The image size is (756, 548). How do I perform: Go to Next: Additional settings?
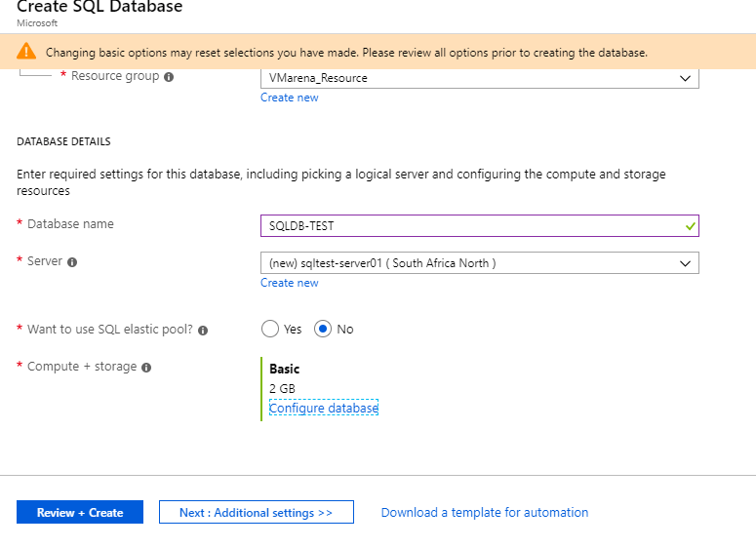click(257, 512)
